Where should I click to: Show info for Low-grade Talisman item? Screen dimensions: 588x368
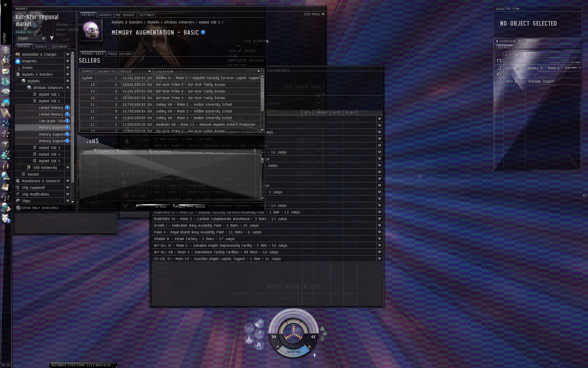pyautogui.click(x=67, y=121)
